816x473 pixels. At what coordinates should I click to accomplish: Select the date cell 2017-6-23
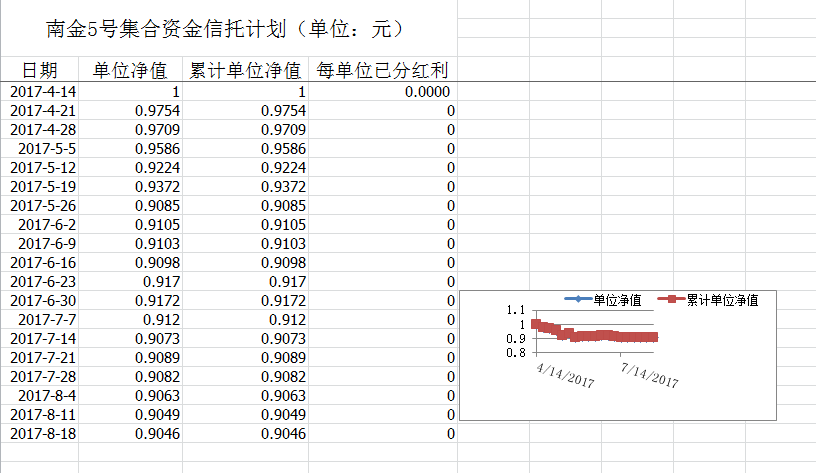(x=43, y=282)
